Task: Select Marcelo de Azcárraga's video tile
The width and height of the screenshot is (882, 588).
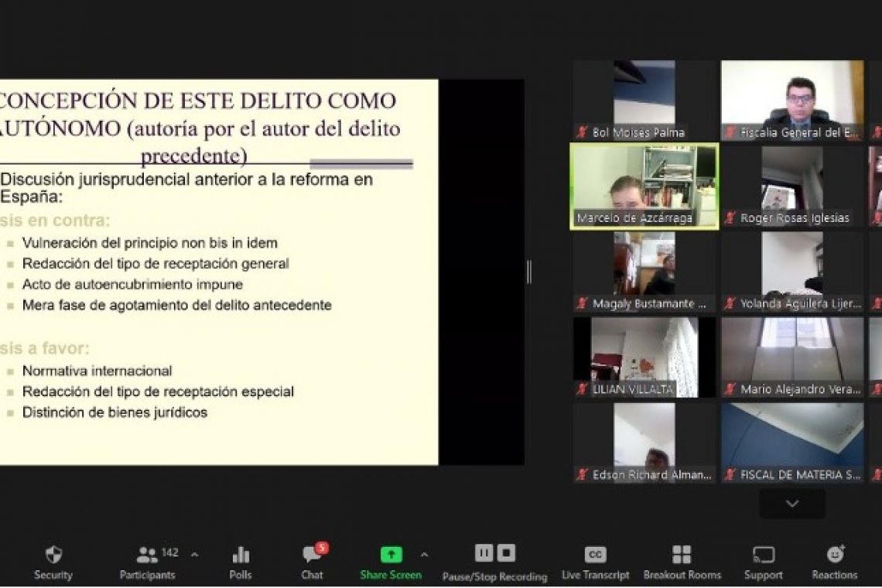Action: pyautogui.click(x=644, y=186)
